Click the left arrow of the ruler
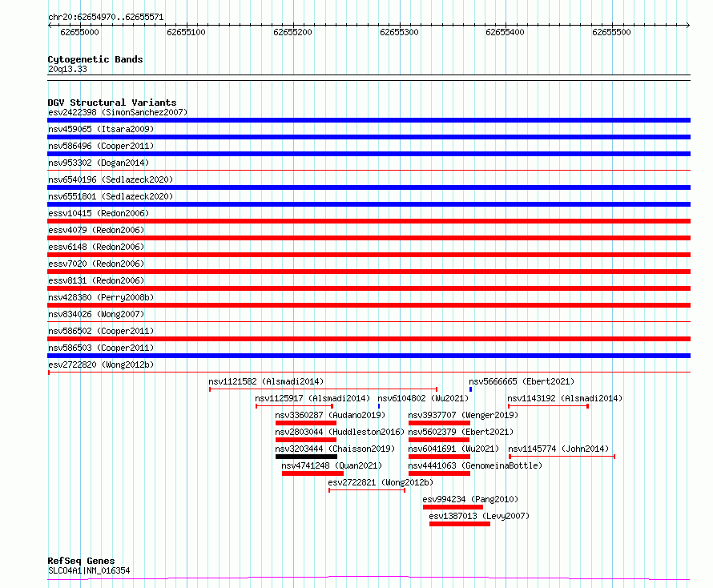713x588 pixels. click(50, 26)
